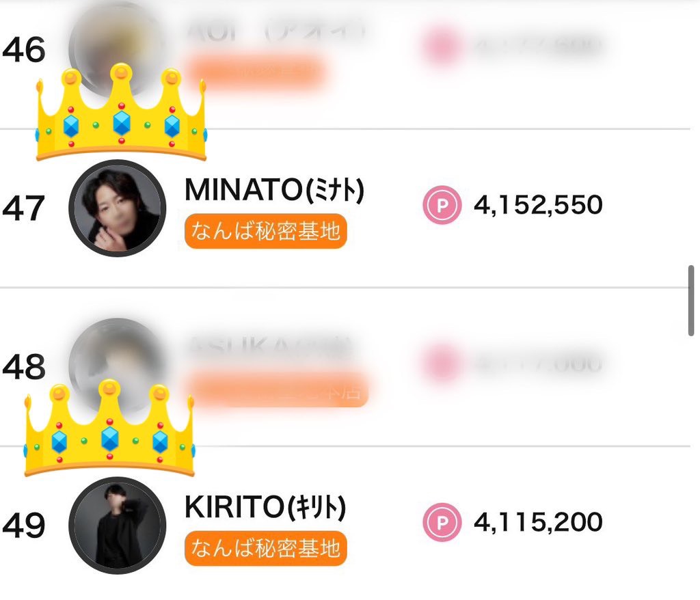Click the pink P point icon beside 4,115,200
The width and height of the screenshot is (700, 600).
[x=442, y=523]
